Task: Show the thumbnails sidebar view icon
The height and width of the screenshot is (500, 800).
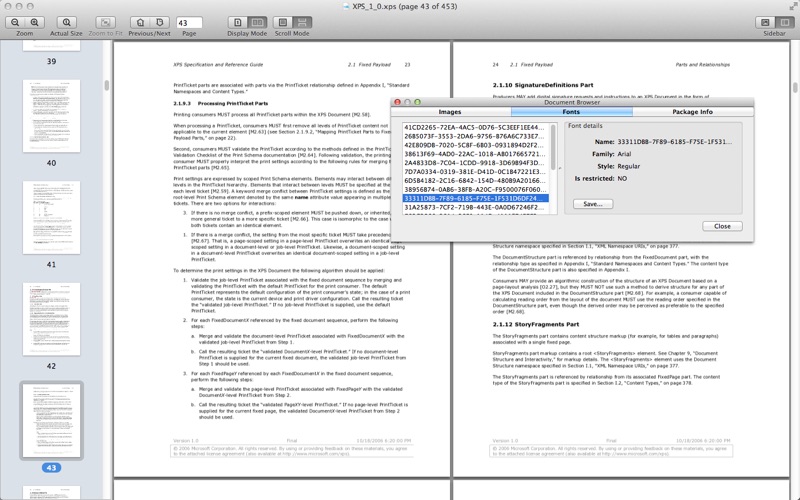Action: (x=765, y=22)
